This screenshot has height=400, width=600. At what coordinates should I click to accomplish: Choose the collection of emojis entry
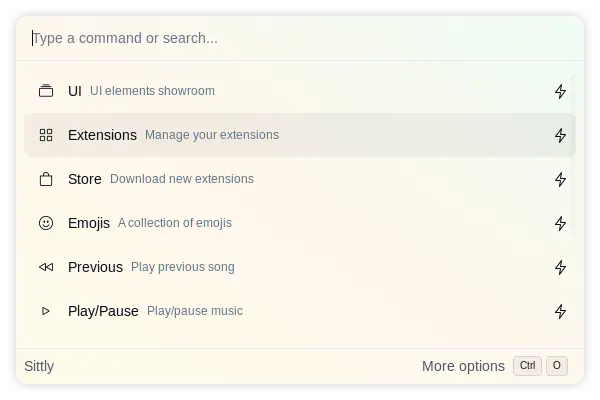[174, 223]
